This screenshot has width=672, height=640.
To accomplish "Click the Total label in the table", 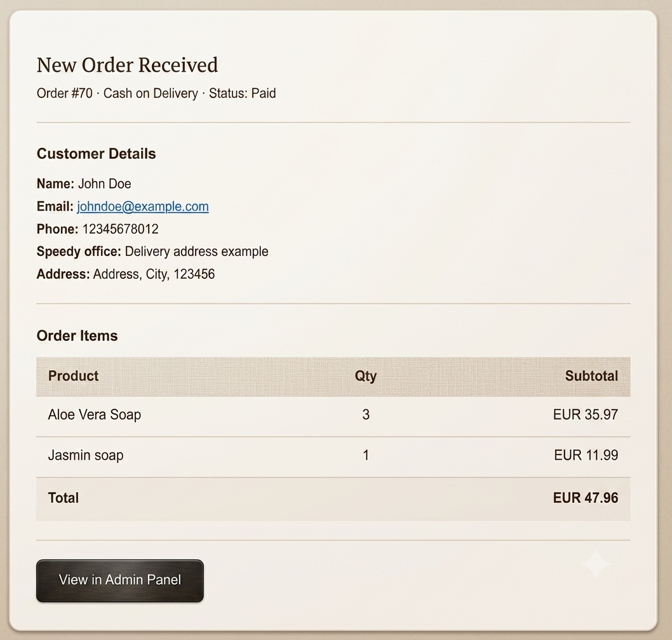I will point(64,498).
